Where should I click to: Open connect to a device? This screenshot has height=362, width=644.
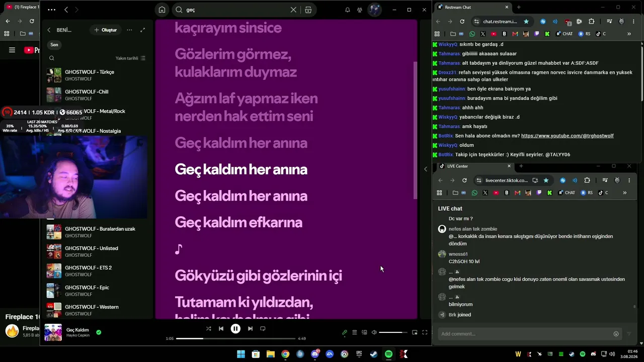click(364, 332)
